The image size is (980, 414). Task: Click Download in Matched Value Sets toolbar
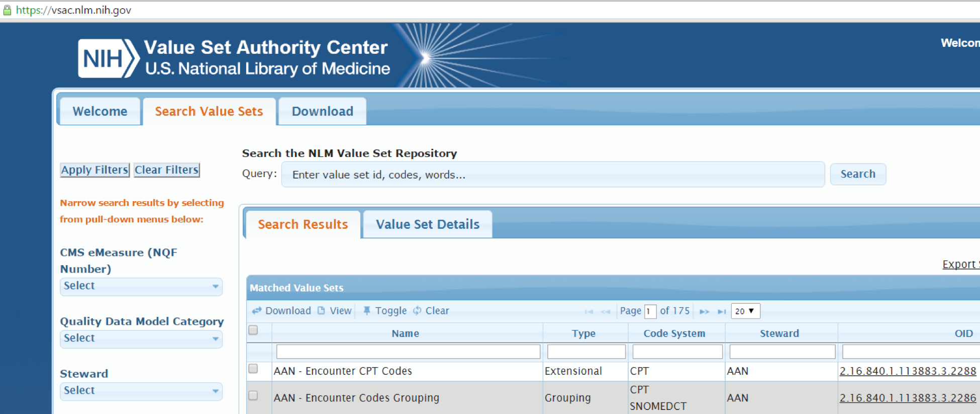[281, 311]
